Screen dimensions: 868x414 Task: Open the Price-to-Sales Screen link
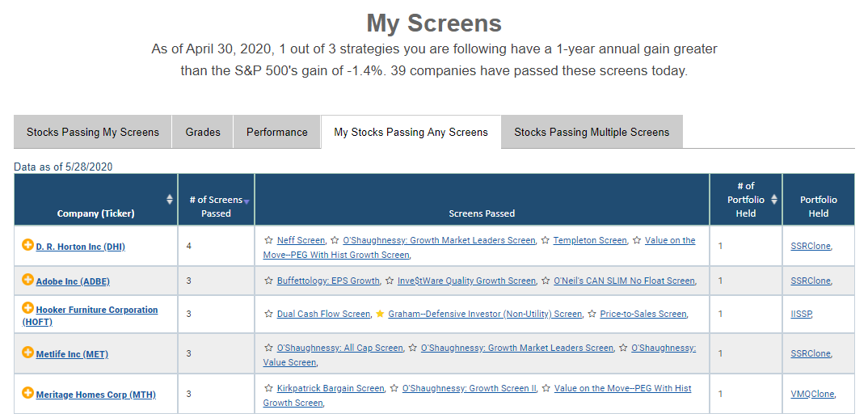[x=643, y=314]
